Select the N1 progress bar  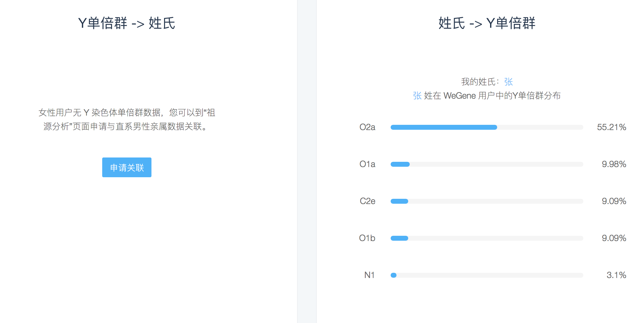tap(487, 275)
